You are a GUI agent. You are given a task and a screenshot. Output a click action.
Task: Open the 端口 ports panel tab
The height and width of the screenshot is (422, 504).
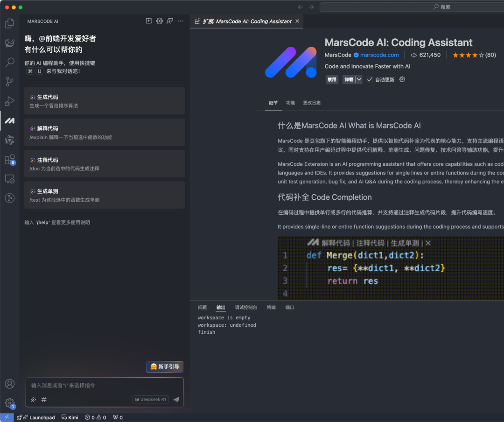coord(290,308)
